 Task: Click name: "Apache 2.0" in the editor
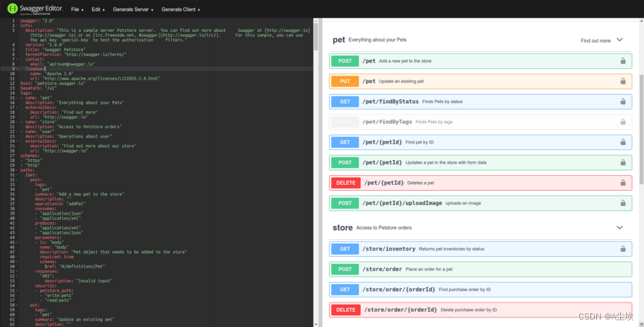[x=52, y=74]
